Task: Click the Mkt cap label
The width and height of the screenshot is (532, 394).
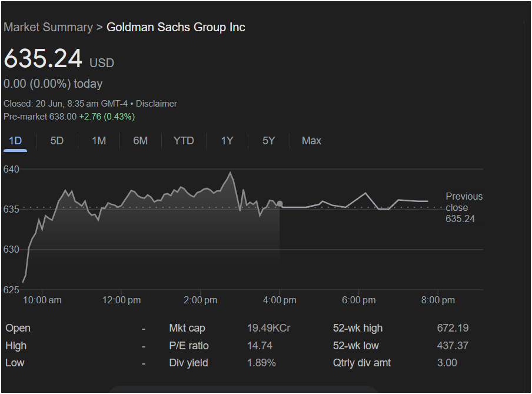Action: click(187, 328)
